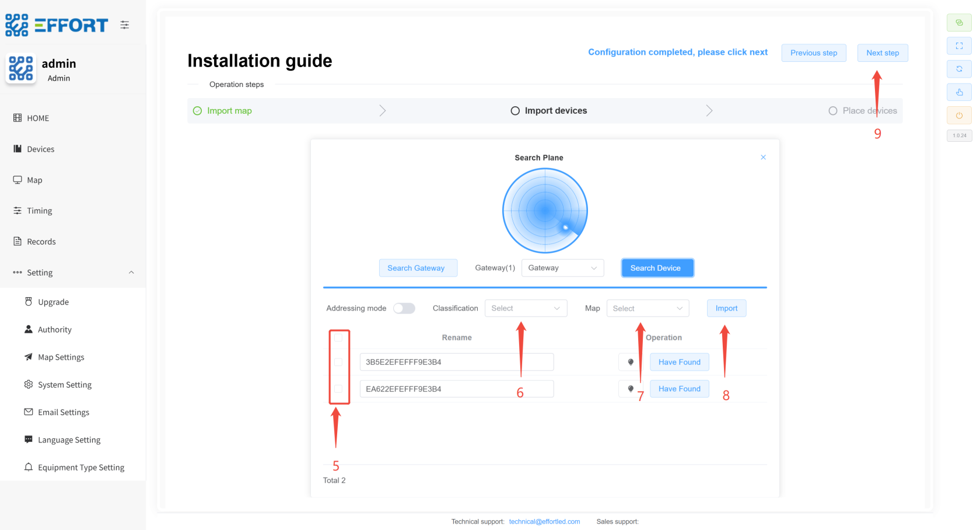This screenshot has width=980, height=530.
Task: Expand the Gateway dropdown
Action: [x=562, y=268]
